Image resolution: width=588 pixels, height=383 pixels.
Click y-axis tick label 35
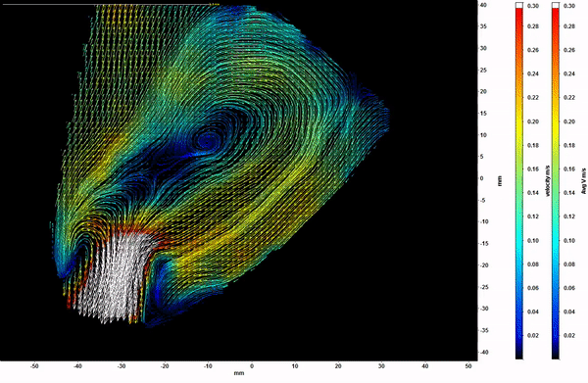(484, 26)
